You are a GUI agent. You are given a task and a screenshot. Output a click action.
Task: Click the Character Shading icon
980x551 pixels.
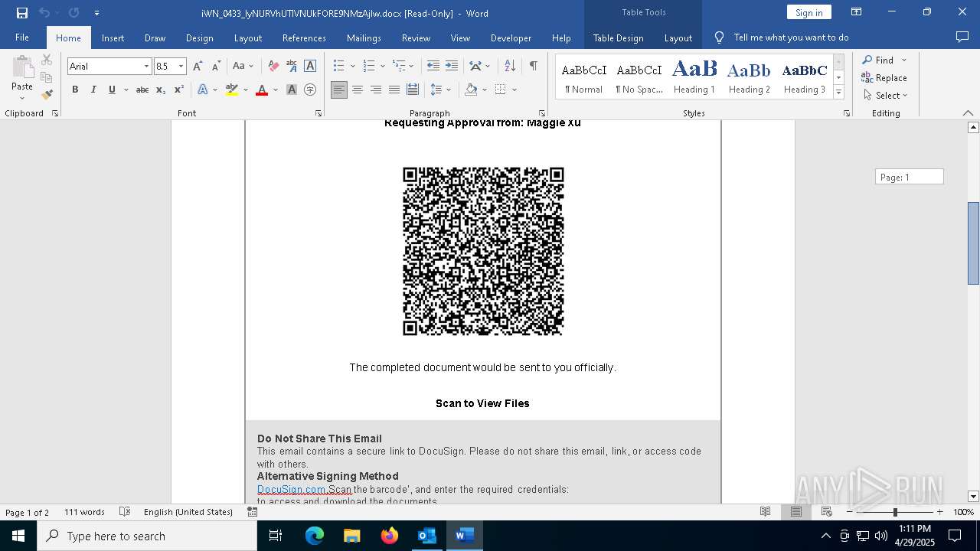(x=292, y=90)
